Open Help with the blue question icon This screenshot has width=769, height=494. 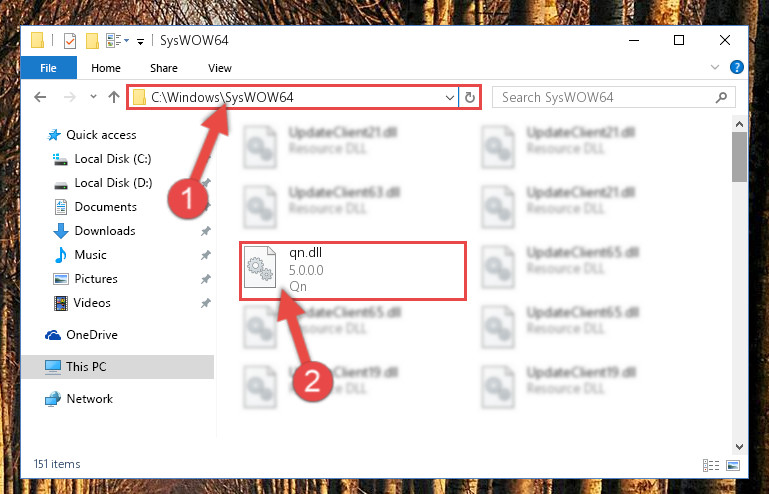click(737, 67)
